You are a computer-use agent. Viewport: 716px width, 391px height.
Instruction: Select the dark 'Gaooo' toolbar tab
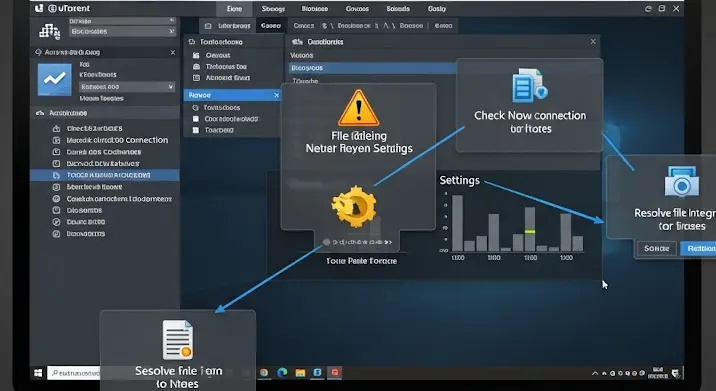(271, 26)
